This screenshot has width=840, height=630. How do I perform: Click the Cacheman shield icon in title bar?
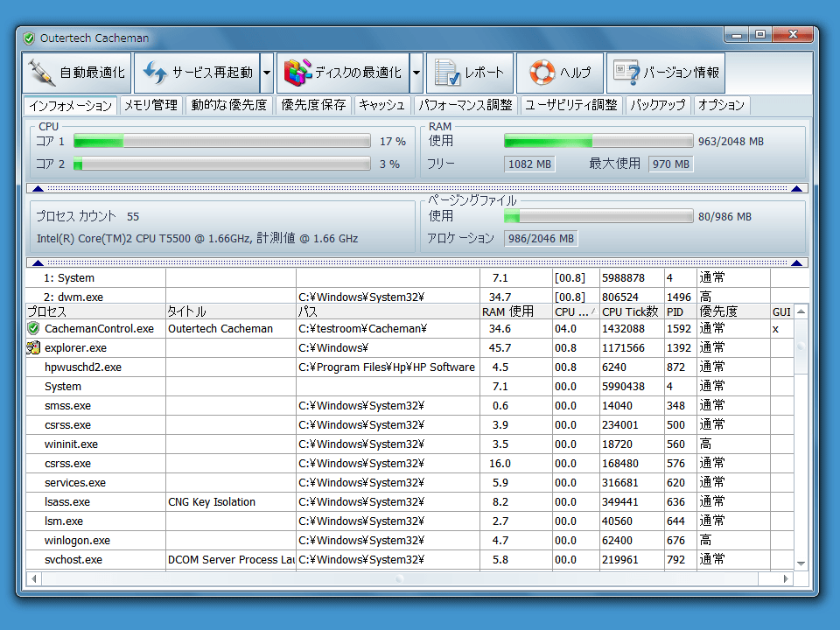[x=29, y=38]
